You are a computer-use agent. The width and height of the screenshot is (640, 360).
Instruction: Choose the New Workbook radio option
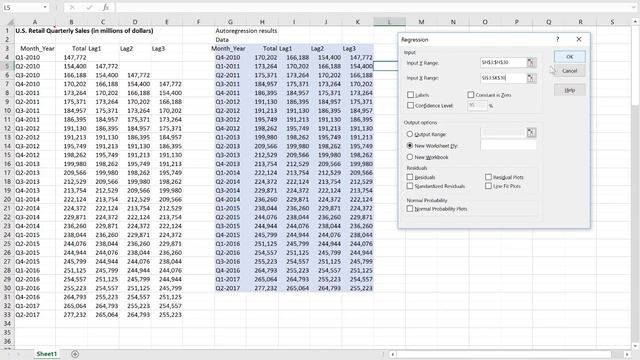click(x=409, y=157)
